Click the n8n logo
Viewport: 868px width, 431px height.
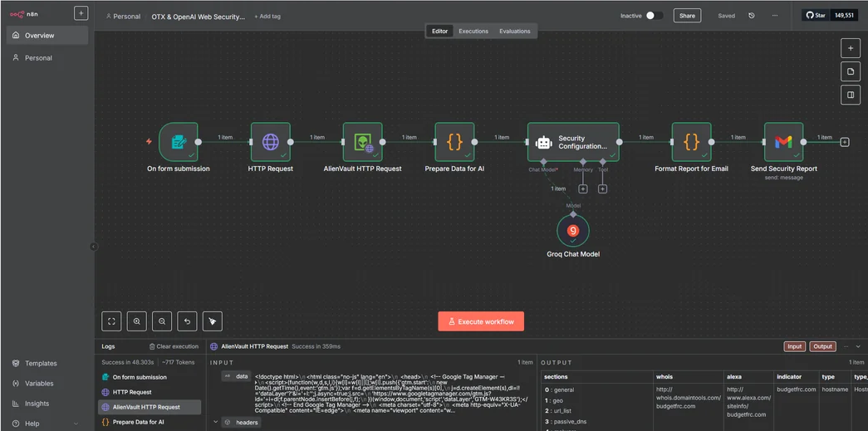[23, 14]
